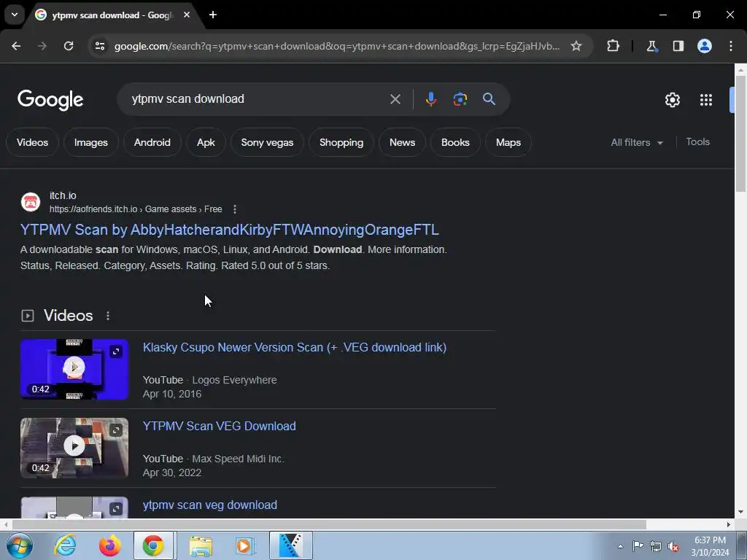Open YTPMV Scan itch.io result link

coord(229,230)
